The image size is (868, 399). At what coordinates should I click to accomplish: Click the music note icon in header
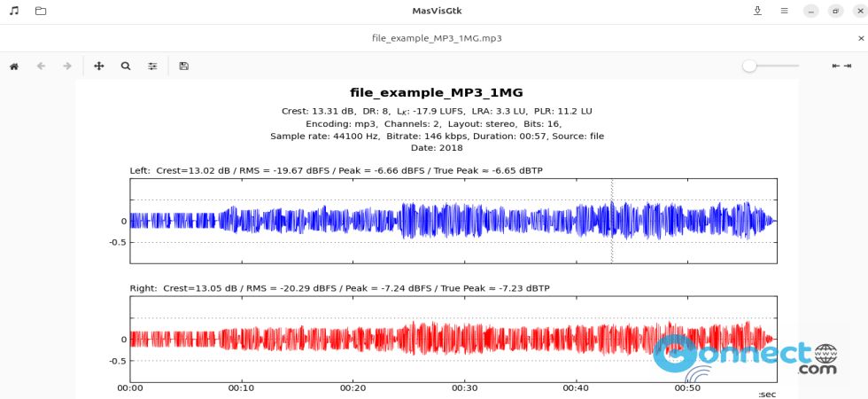(14, 11)
